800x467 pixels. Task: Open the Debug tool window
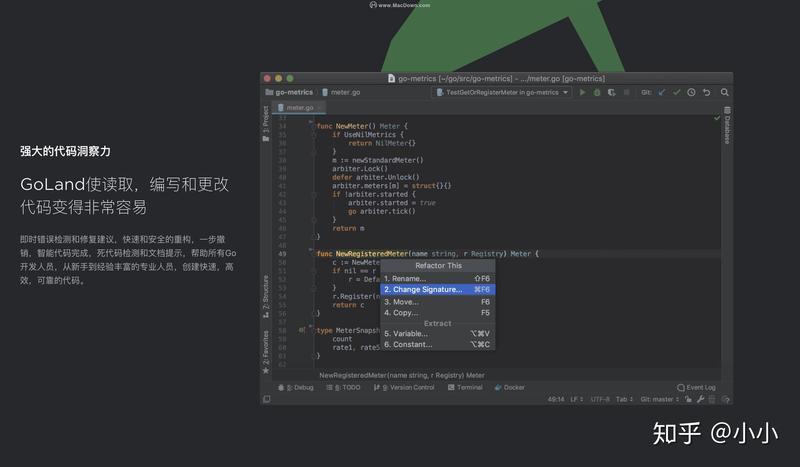(295, 387)
